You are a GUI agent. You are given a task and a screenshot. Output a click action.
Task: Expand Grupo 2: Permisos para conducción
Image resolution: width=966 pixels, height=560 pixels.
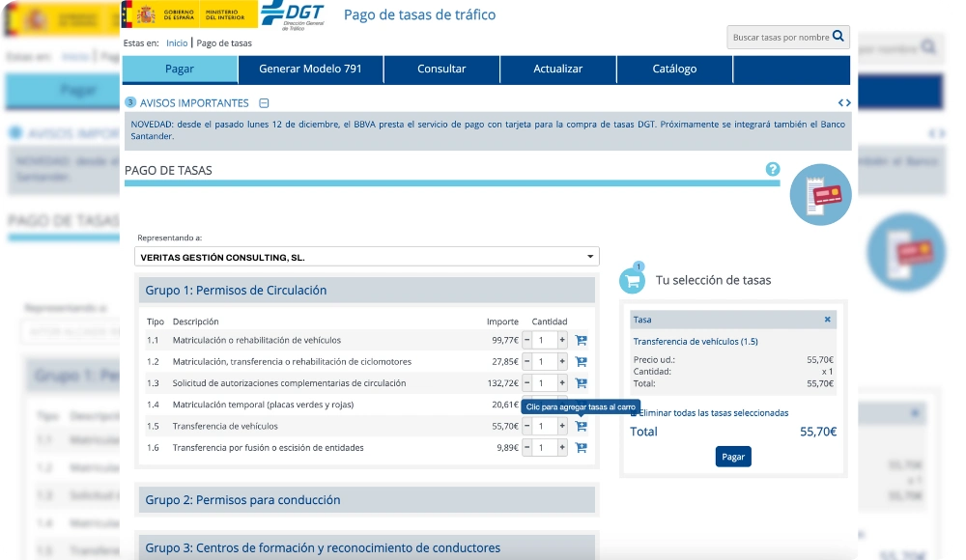pyautogui.click(x=367, y=499)
